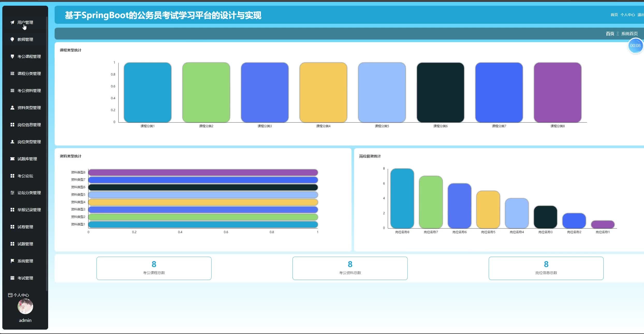Expand the 试卷管理 sidebar section
644x334 pixels.
pos(25,227)
